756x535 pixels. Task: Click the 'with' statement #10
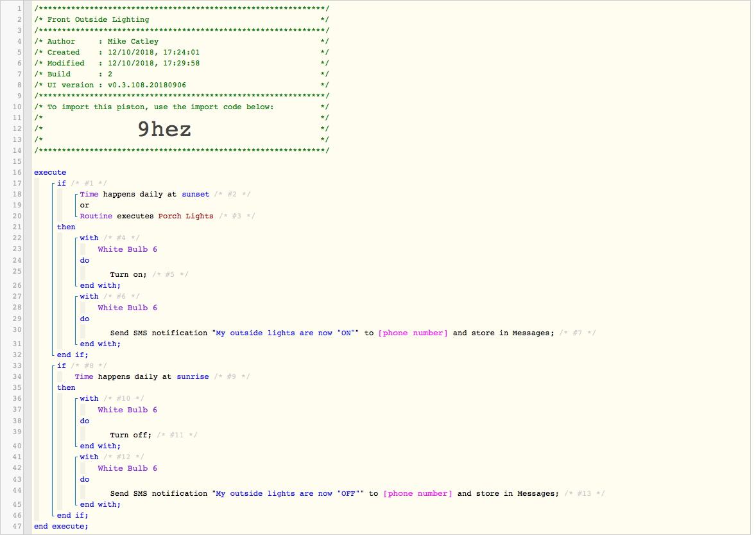(x=89, y=398)
